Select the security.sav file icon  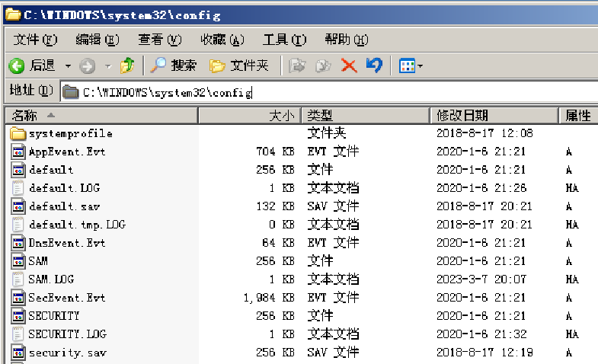click(x=18, y=353)
